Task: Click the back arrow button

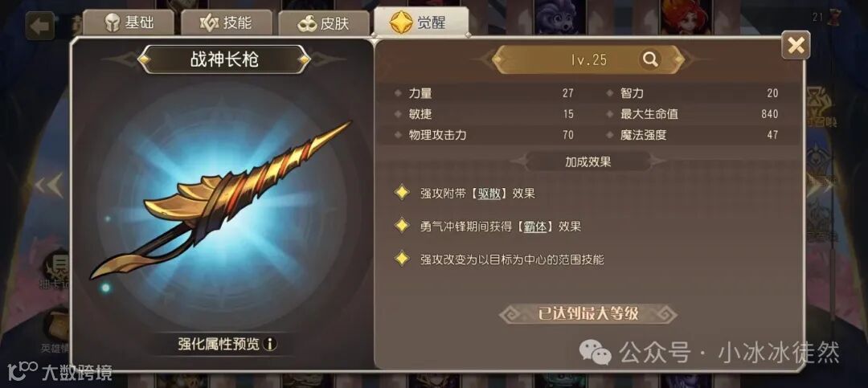Action: (x=40, y=26)
